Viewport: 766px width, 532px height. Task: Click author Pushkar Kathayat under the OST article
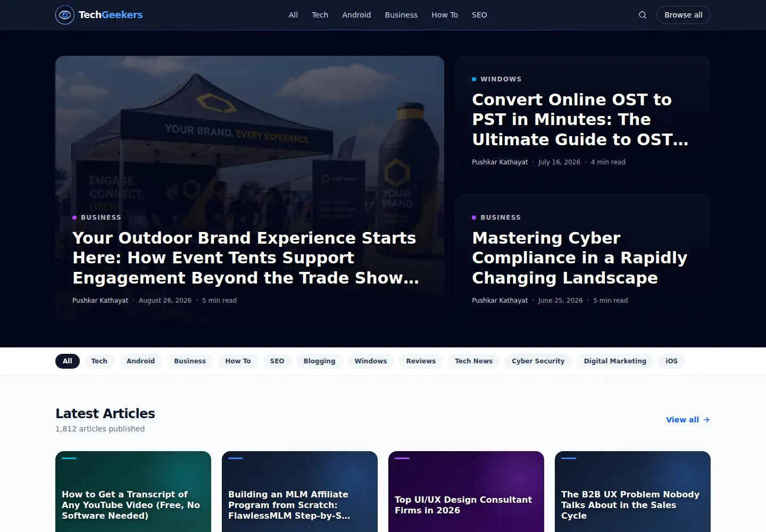[500, 162]
